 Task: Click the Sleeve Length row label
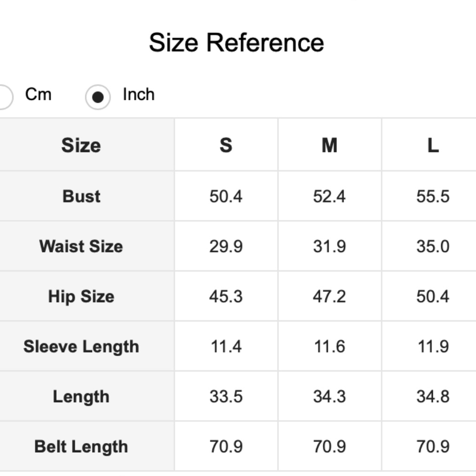pos(81,347)
